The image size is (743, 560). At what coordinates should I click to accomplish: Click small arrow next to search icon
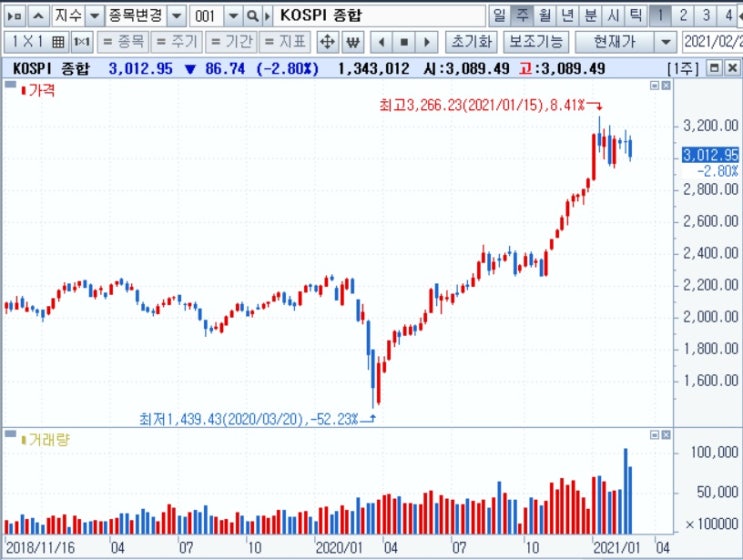(x=267, y=17)
